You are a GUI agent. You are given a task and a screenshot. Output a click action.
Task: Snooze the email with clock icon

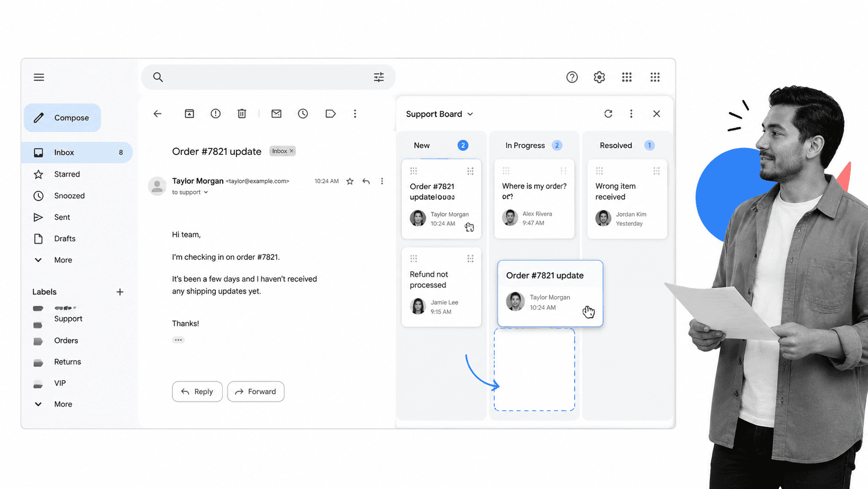coord(303,114)
